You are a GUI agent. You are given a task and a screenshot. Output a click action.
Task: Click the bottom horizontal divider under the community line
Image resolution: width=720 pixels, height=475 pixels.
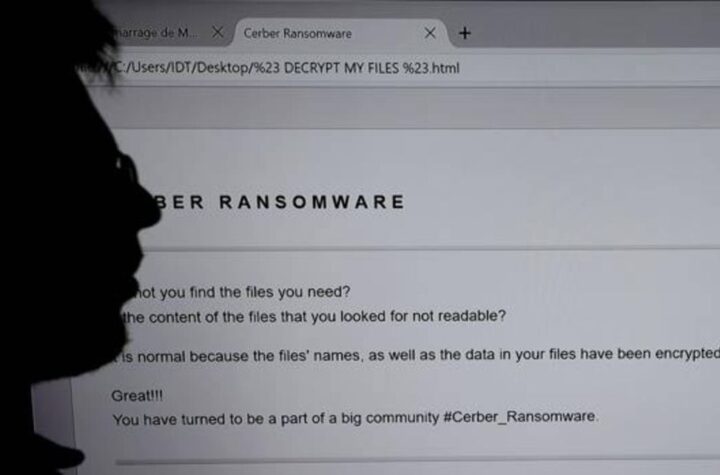pyautogui.click(x=416, y=459)
